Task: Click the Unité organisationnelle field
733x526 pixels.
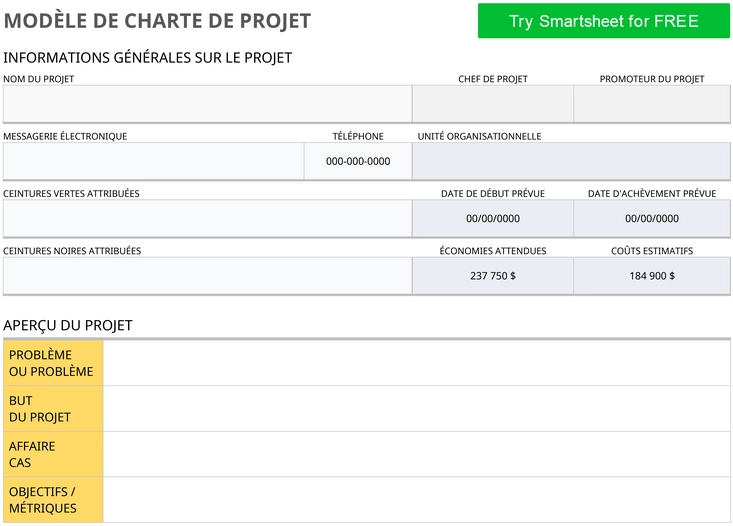Action: (x=571, y=161)
